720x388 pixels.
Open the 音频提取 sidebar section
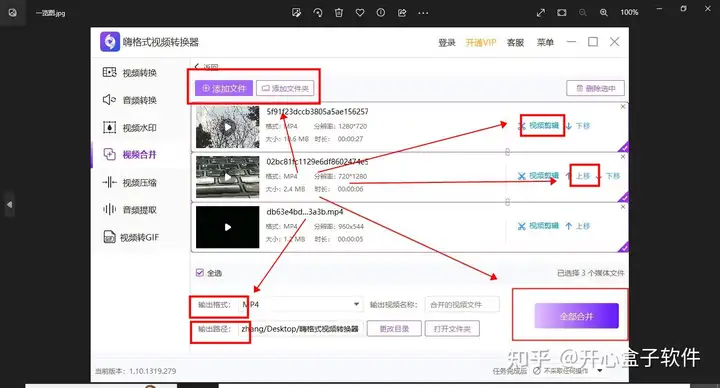(x=129, y=210)
